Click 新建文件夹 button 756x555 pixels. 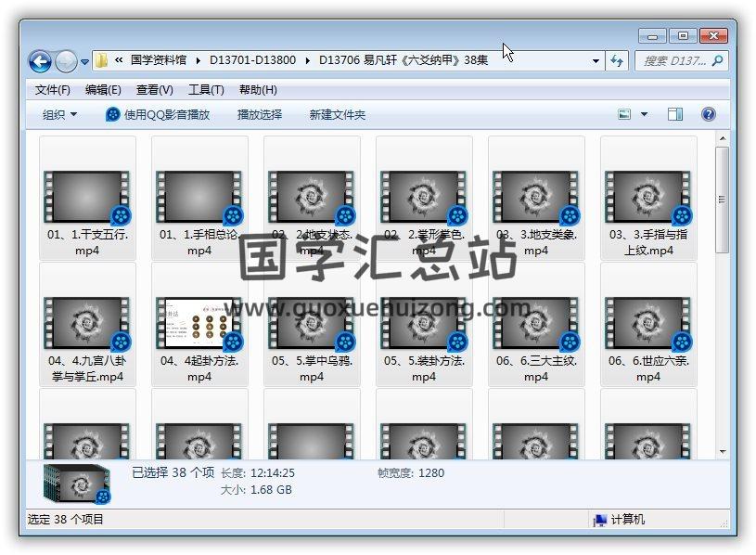point(337,114)
